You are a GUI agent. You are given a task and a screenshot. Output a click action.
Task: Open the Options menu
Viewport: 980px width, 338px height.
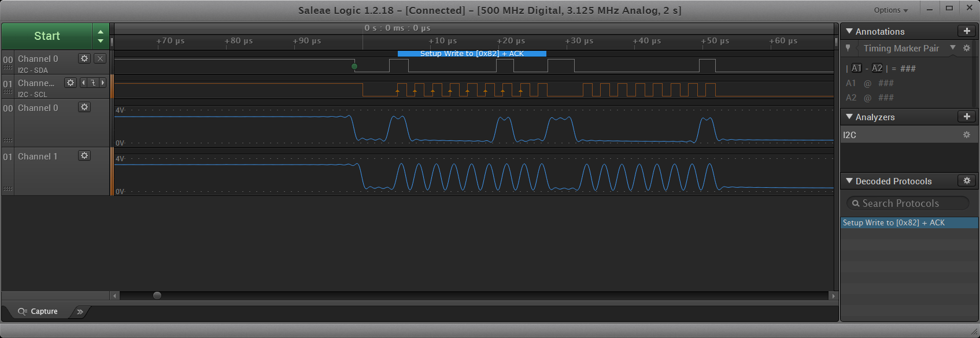coord(890,10)
